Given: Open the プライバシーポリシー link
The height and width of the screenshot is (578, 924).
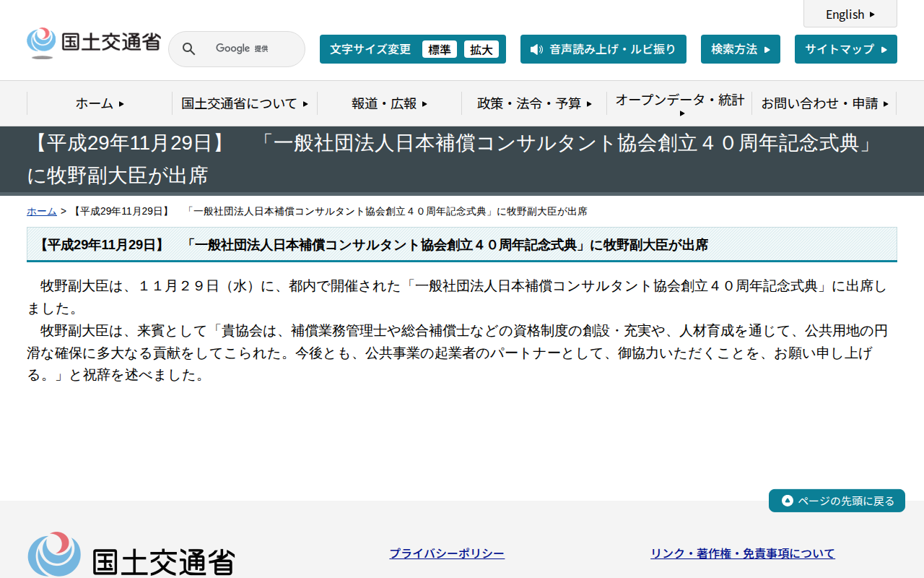Looking at the screenshot, I should (x=447, y=553).
